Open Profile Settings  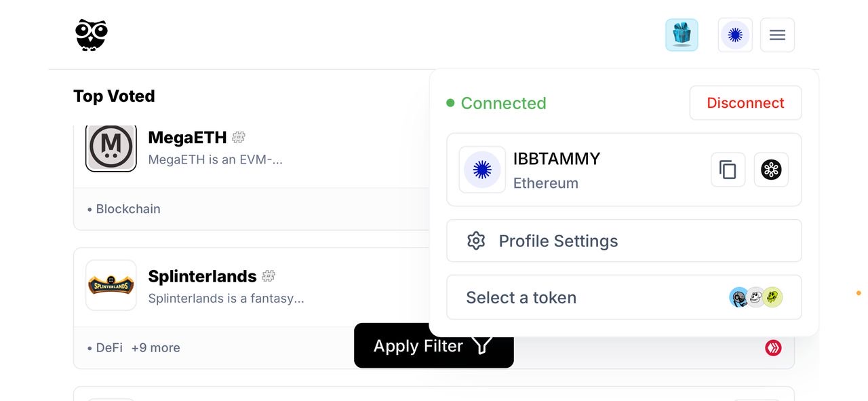pyautogui.click(x=624, y=241)
